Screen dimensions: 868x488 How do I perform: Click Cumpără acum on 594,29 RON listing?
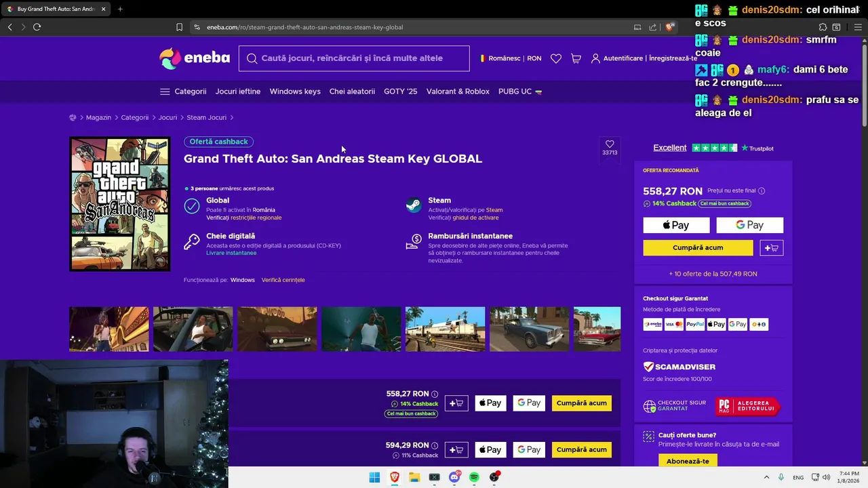(582, 449)
